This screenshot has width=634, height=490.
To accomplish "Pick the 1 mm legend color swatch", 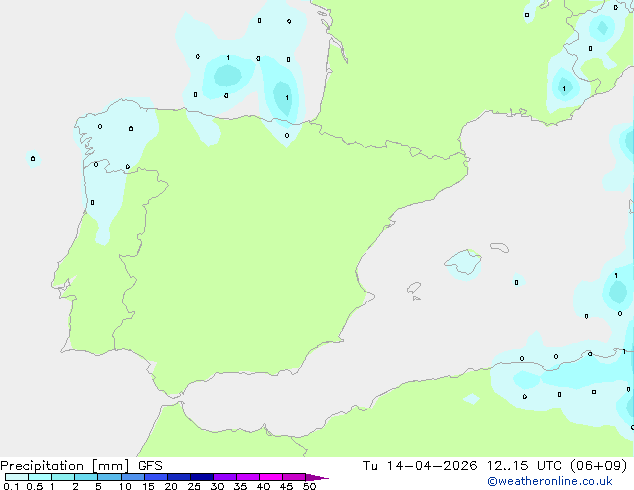I will [63, 477].
